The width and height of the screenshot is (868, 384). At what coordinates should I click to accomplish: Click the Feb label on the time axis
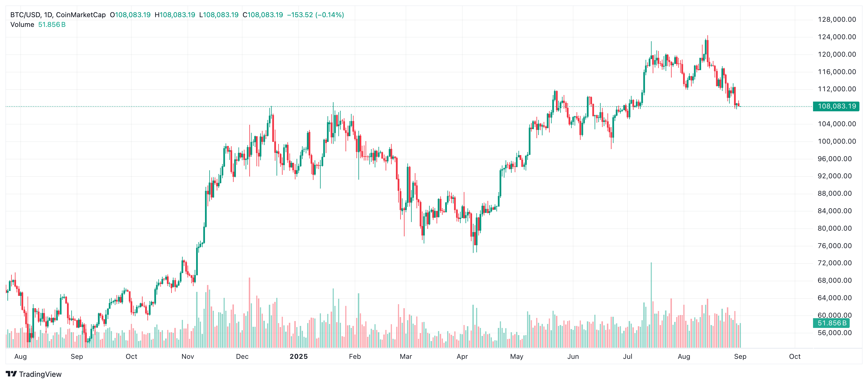tap(355, 356)
